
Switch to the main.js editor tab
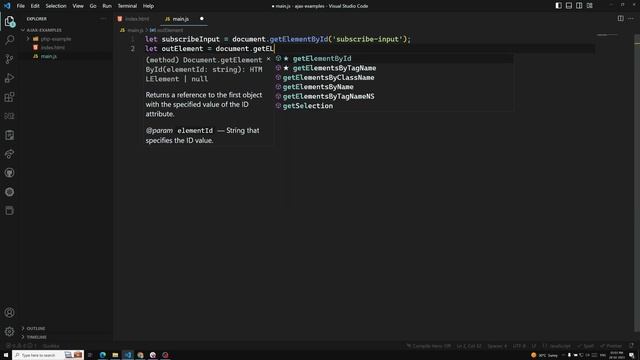click(x=184, y=19)
